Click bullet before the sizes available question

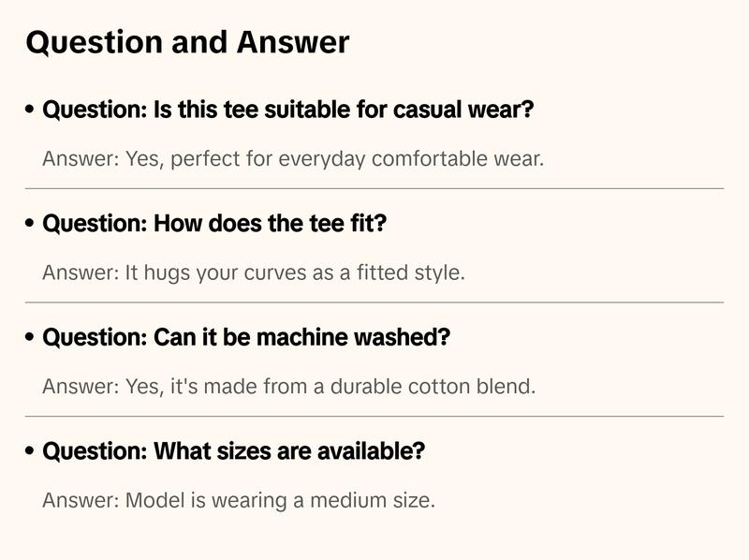[x=30, y=452]
